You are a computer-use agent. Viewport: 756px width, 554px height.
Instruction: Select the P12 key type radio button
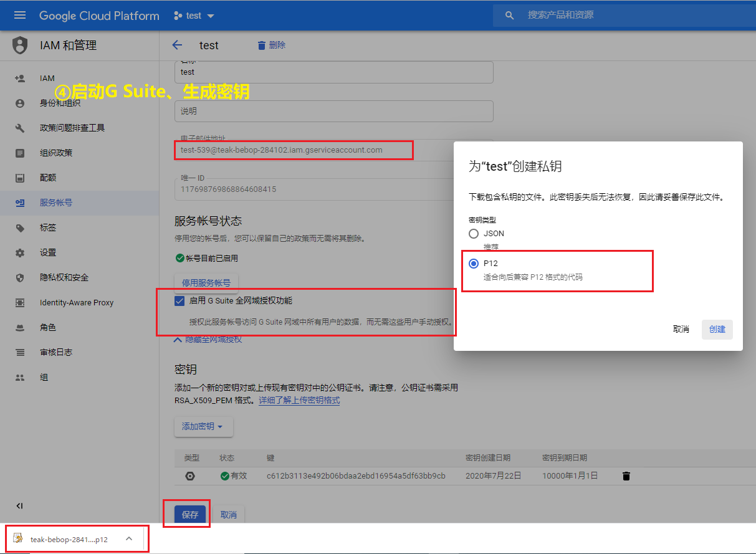coord(474,263)
